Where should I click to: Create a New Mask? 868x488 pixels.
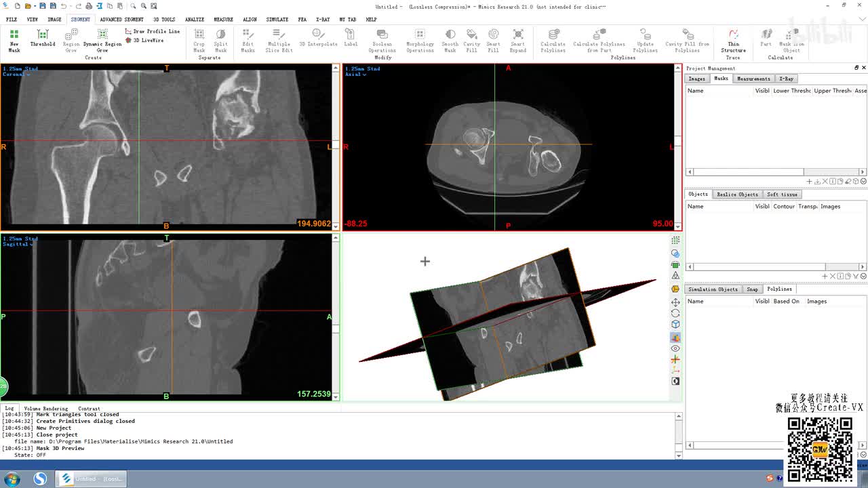pos(14,40)
